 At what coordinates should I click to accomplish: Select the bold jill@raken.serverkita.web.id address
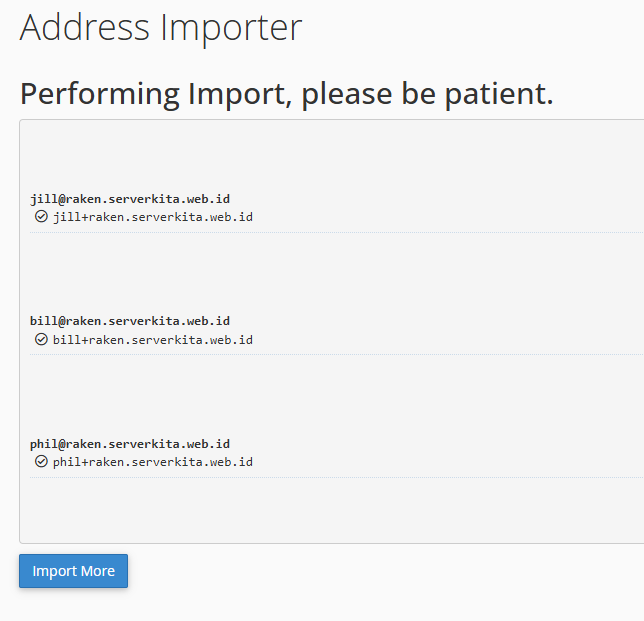130,199
